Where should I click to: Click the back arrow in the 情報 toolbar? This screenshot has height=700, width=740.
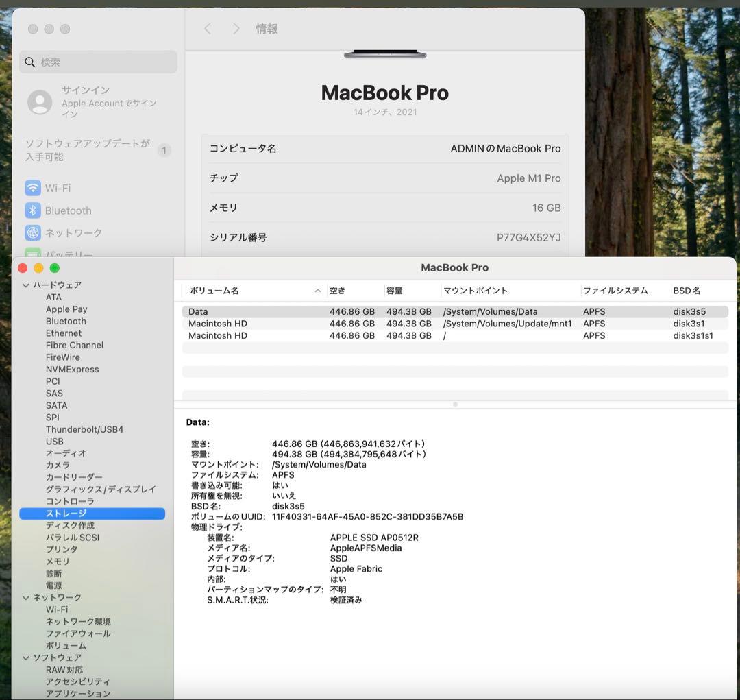(207, 29)
